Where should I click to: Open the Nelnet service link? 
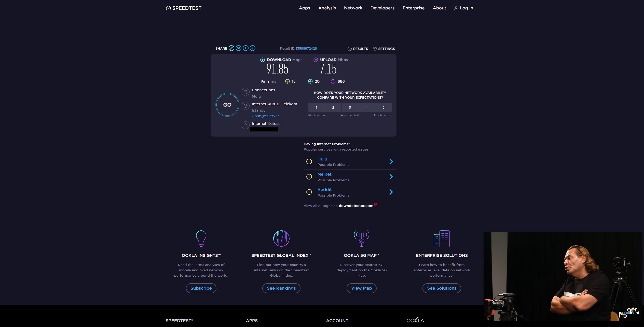coord(324,174)
